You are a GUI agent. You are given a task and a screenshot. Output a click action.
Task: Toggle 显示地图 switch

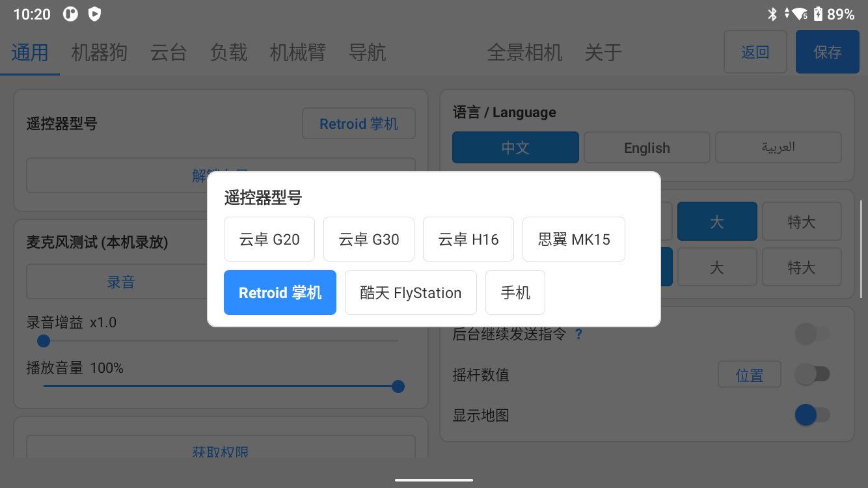[812, 415]
